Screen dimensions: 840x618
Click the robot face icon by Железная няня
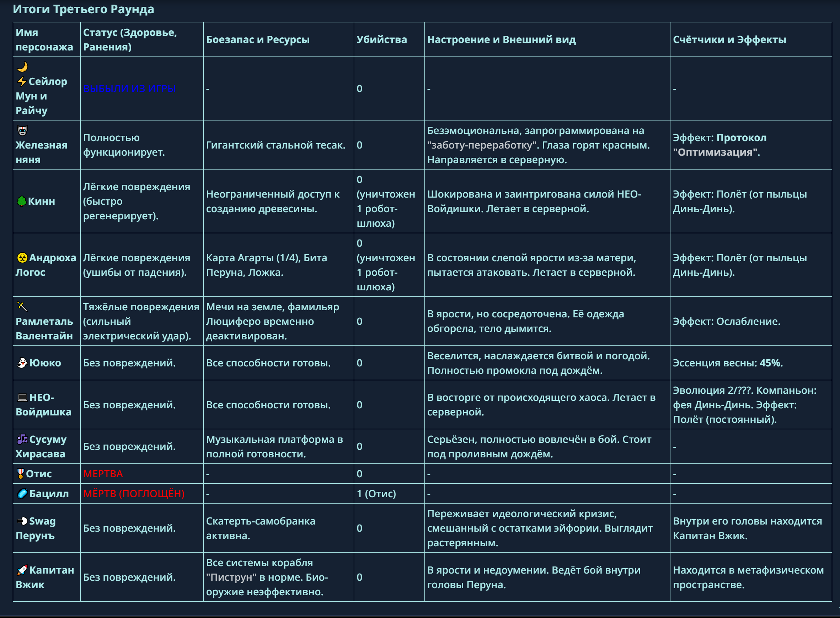[22, 130]
